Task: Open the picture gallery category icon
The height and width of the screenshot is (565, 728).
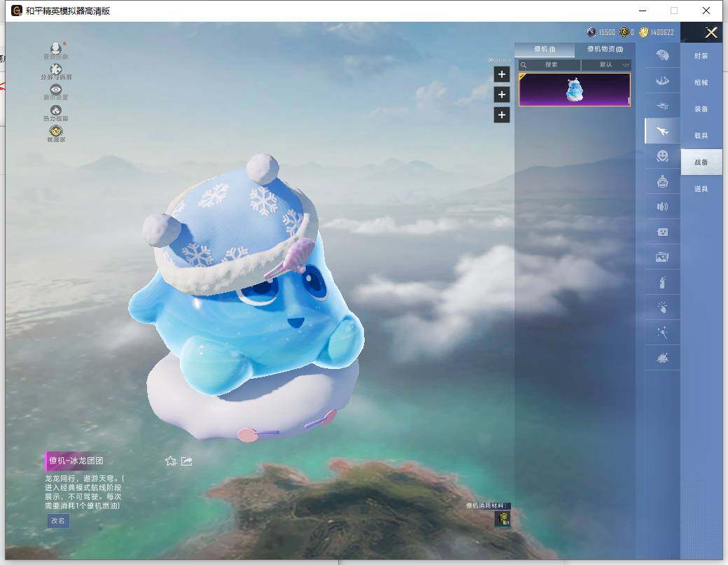Action: (x=662, y=257)
